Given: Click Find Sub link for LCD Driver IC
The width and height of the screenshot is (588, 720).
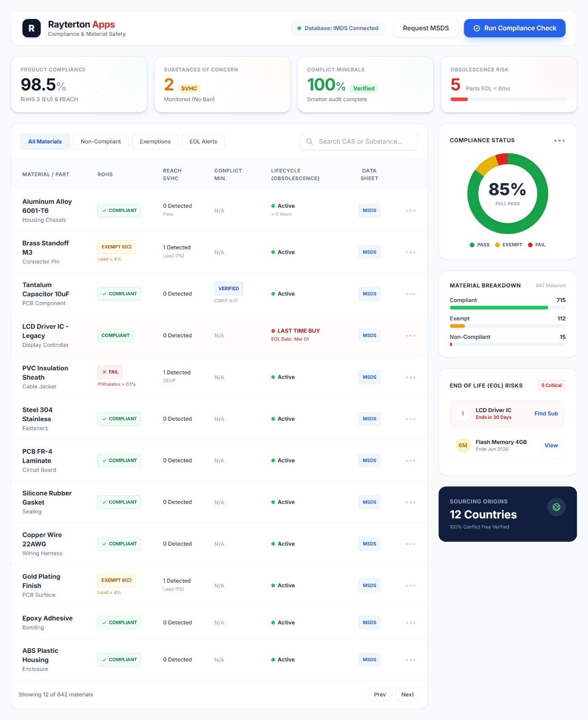Looking at the screenshot, I should (x=546, y=414).
